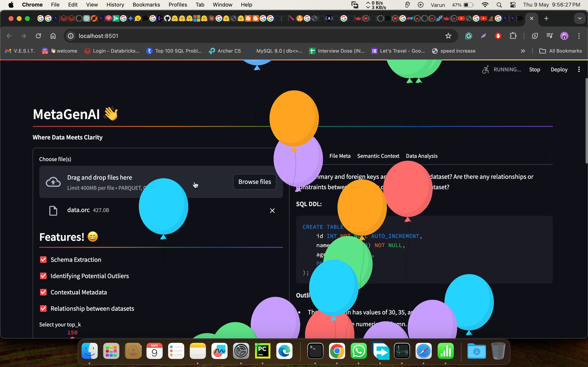Viewport: 588px width, 367px height.
Task: Show hidden bookmarks via double chevron
Action: (x=523, y=51)
